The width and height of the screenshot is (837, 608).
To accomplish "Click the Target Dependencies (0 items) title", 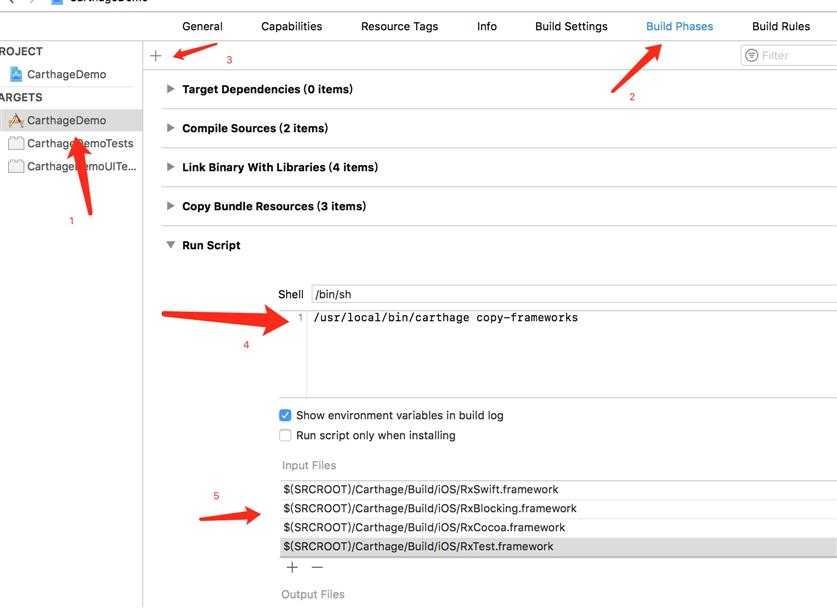I will 267,89.
